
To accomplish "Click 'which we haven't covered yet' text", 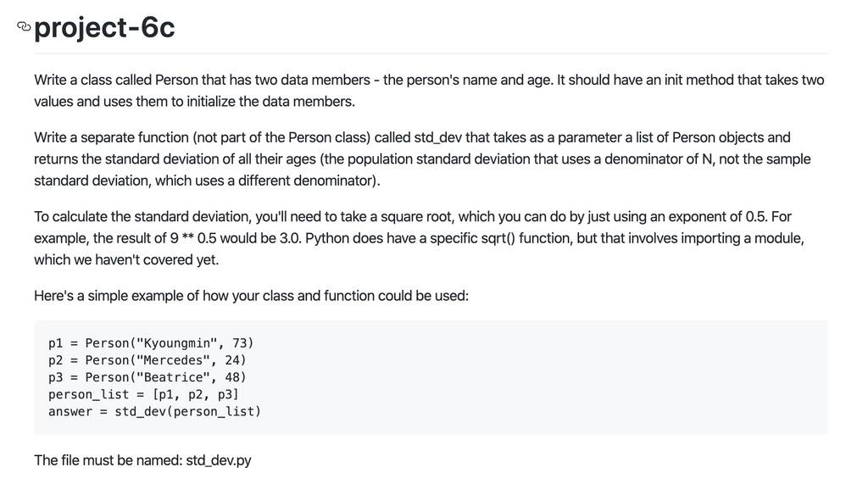I will tap(126, 259).
